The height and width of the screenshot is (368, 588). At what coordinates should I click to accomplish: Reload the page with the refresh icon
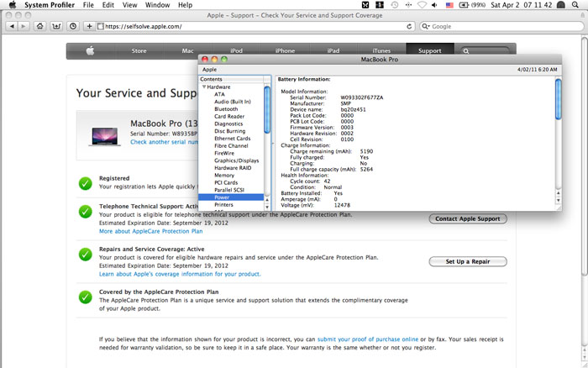[409, 26]
